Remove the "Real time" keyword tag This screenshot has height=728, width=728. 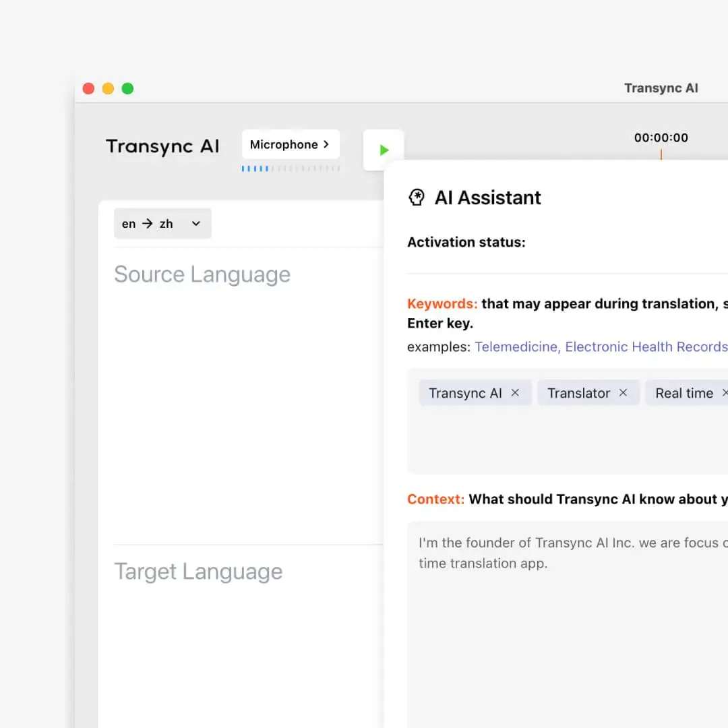724,392
